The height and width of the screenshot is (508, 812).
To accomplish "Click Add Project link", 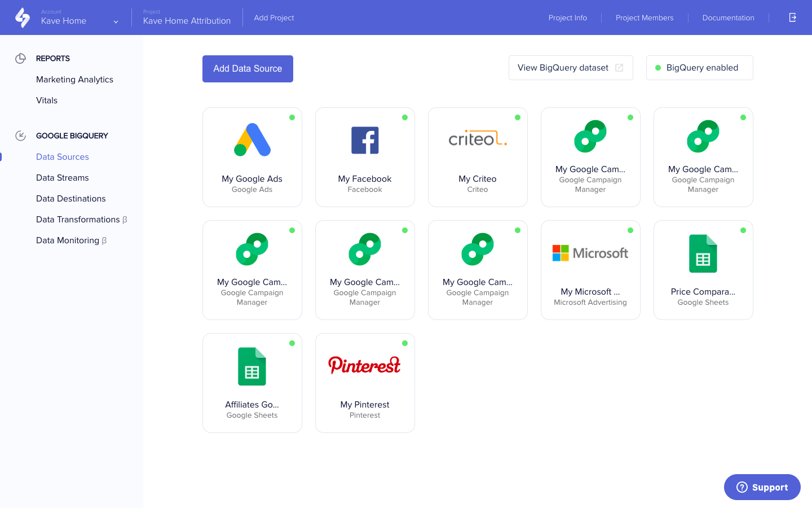I will point(274,17).
